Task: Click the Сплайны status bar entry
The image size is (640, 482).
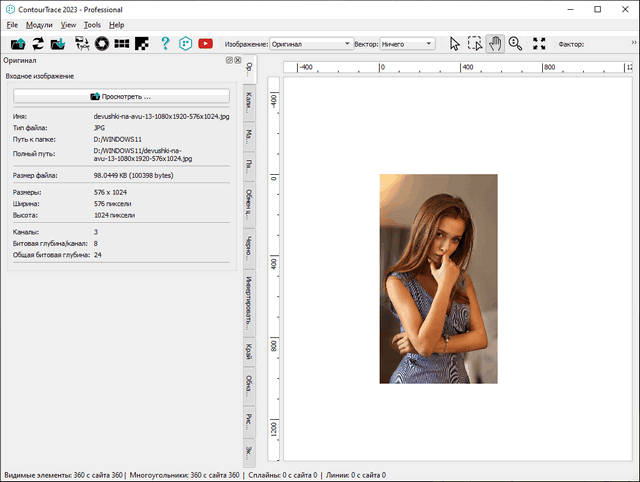Action: point(282,475)
